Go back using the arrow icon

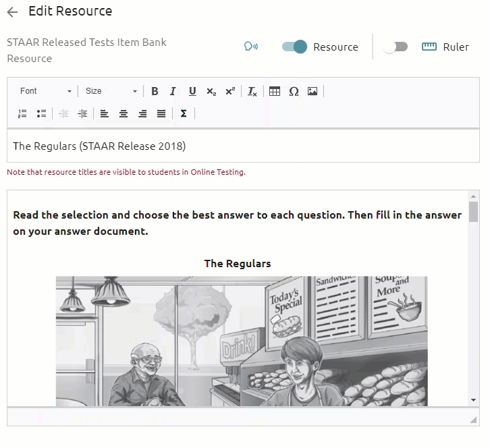tap(13, 12)
